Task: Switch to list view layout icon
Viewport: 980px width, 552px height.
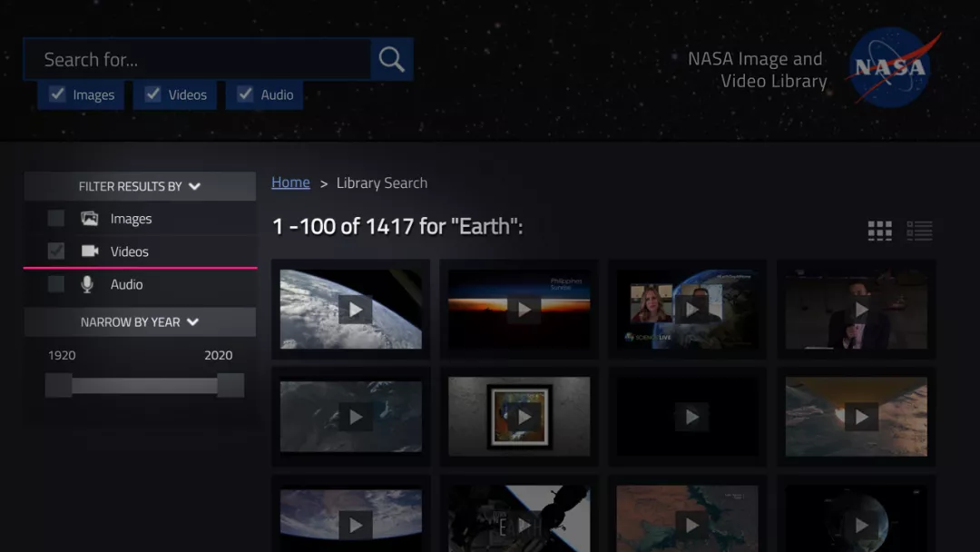Action: pos(919,231)
